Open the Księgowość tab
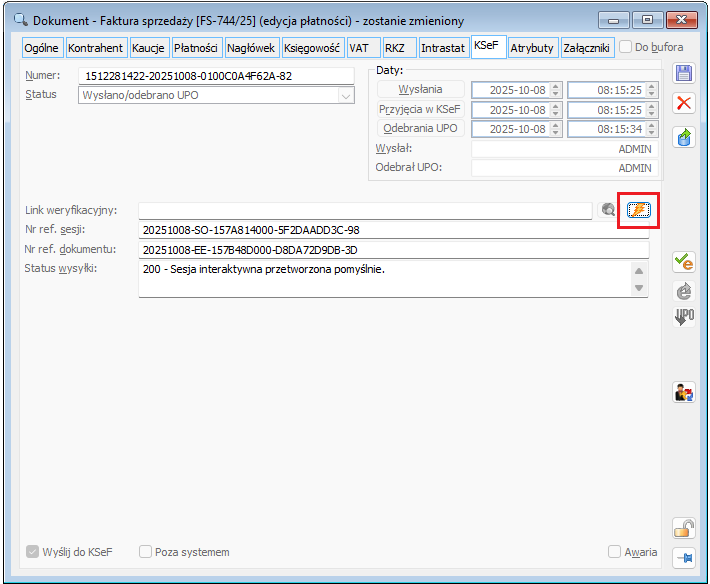The height and width of the screenshot is (584, 710). pos(312,48)
